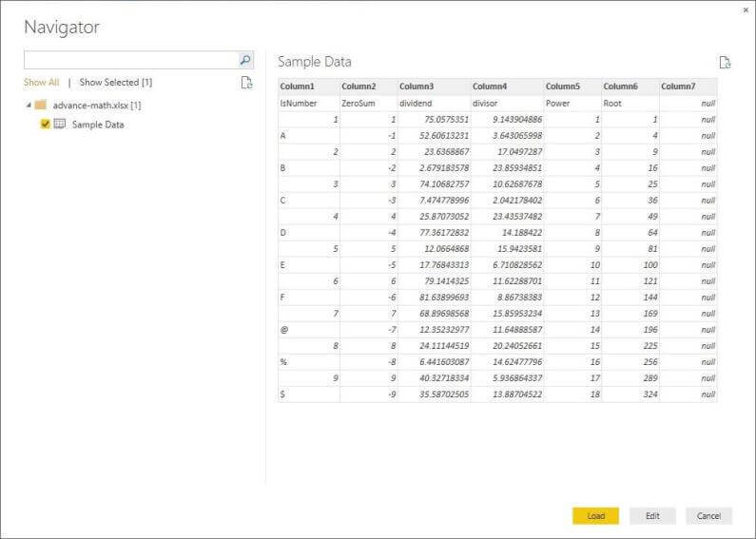Open Query Editor with Edit button
756x539 pixels.
click(x=652, y=516)
